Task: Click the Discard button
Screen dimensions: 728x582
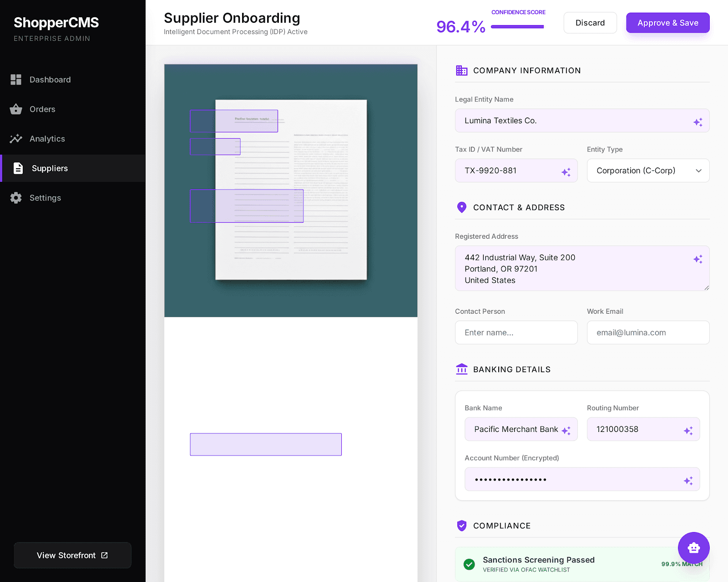Action: 590,23
